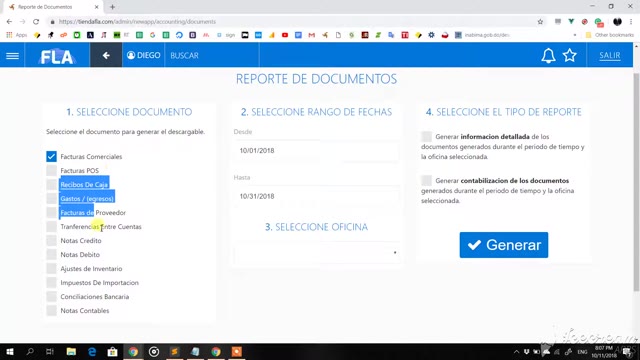Click the taskbar clock
Viewport: 640px width, 360px height.
click(603, 351)
